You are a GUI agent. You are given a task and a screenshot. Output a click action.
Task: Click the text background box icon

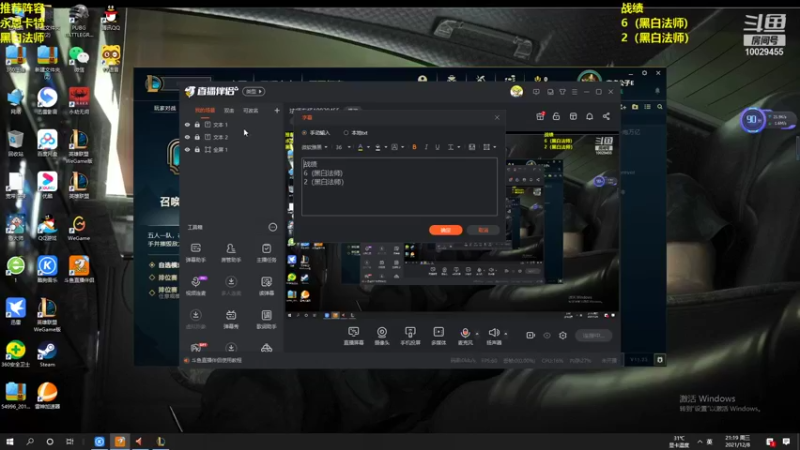click(394, 147)
